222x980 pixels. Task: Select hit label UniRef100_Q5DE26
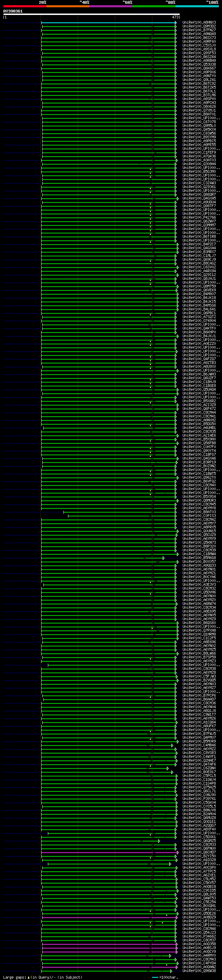coord(199,913)
